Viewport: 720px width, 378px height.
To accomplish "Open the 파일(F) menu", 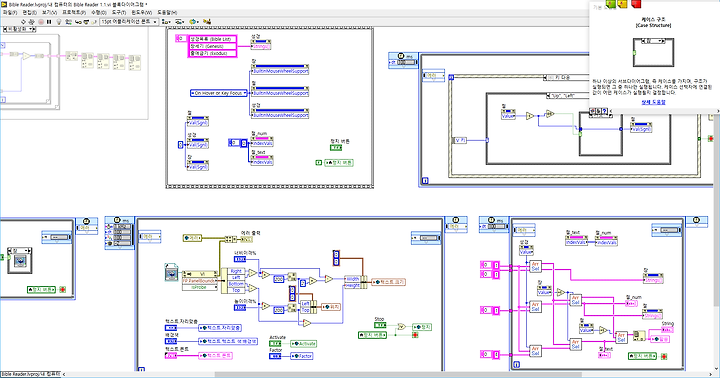I will [10, 12].
